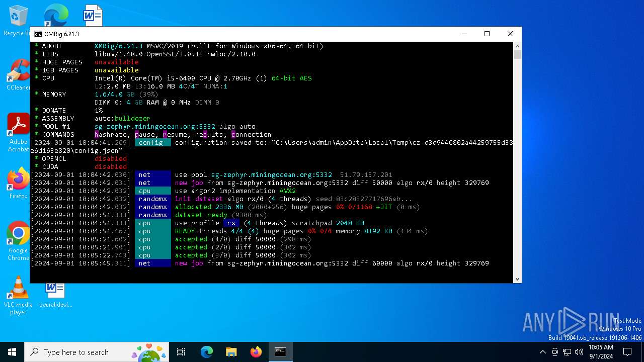Viewport: 644px width, 362px height.
Task: Open the VLC media player desktop shortcut
Action: [x=18, y=296]
